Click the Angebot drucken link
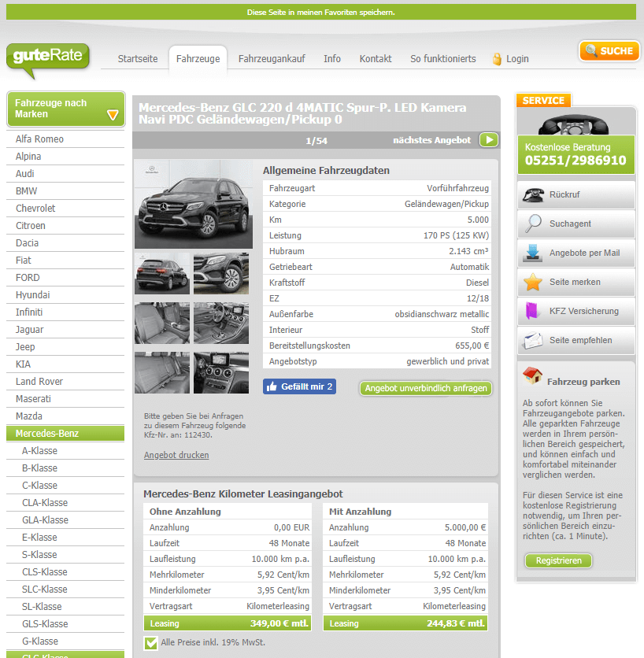The width and height of the screenshot is (644, 658). [176, 455]
